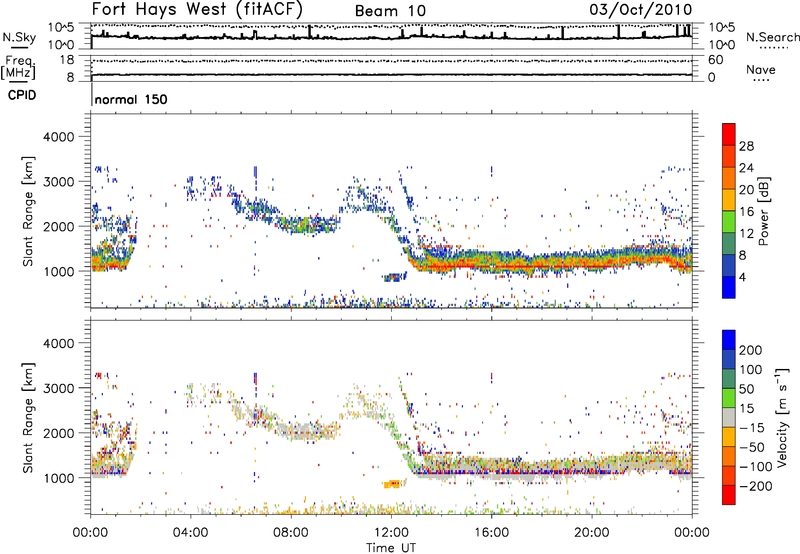Screen dimensions: 800x554
Task: Click the "-200" velocity colorbar label
Action: click(756, 486)
